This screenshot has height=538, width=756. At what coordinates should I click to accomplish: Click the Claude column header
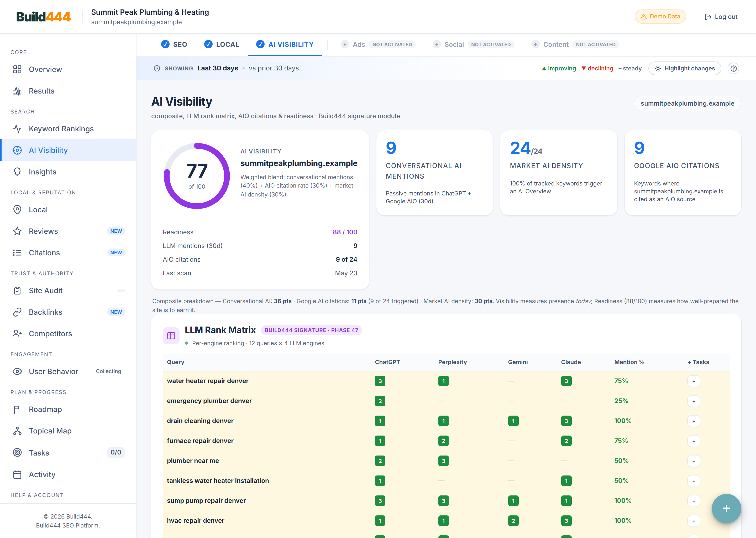[x=571, y=362]
